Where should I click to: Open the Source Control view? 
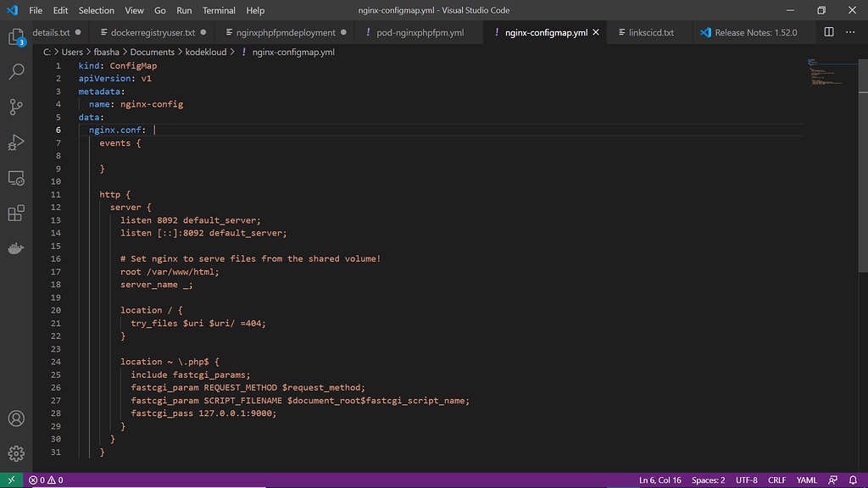pos(16,107)
